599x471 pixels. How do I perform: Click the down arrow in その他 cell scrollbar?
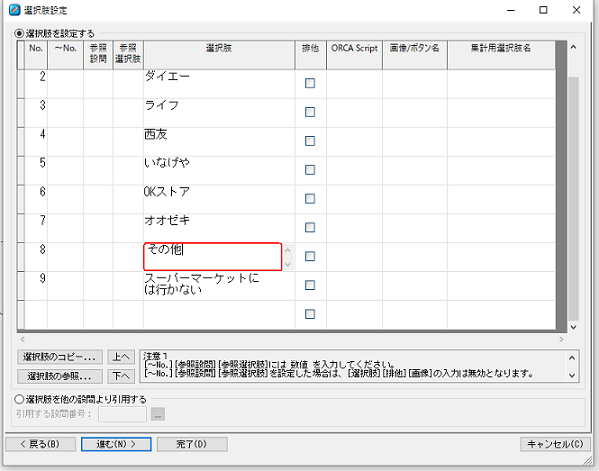point(288,264)
